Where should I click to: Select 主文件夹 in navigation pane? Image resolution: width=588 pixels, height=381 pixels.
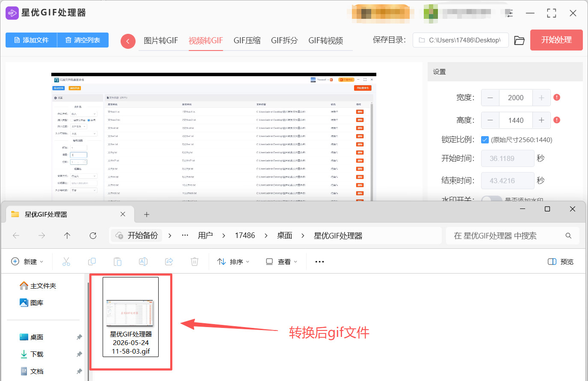[38, 286]
